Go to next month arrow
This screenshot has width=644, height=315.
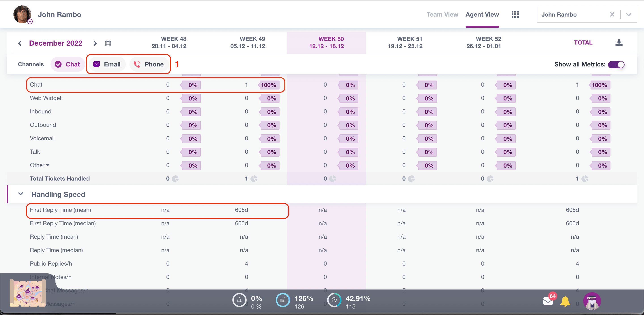click(95, 43)
